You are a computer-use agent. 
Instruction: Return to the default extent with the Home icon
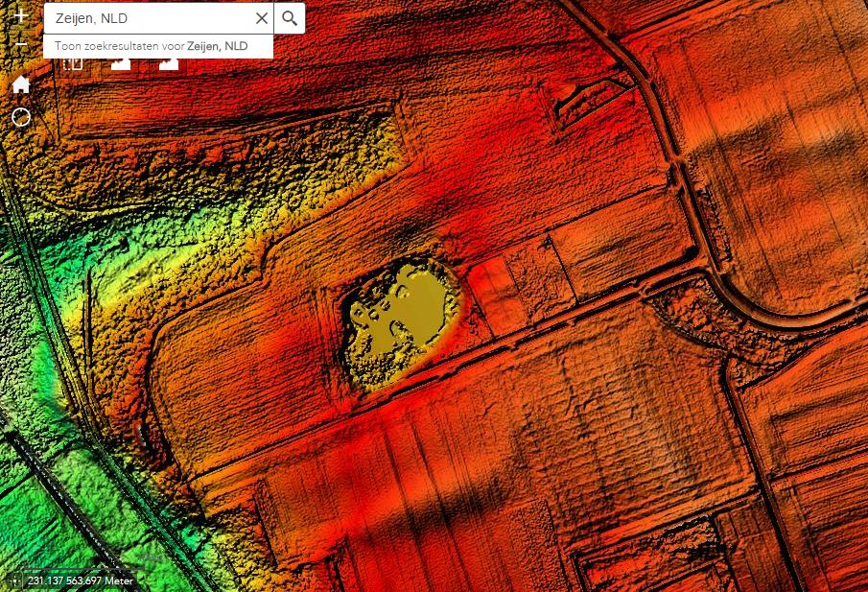coord(21,84)
